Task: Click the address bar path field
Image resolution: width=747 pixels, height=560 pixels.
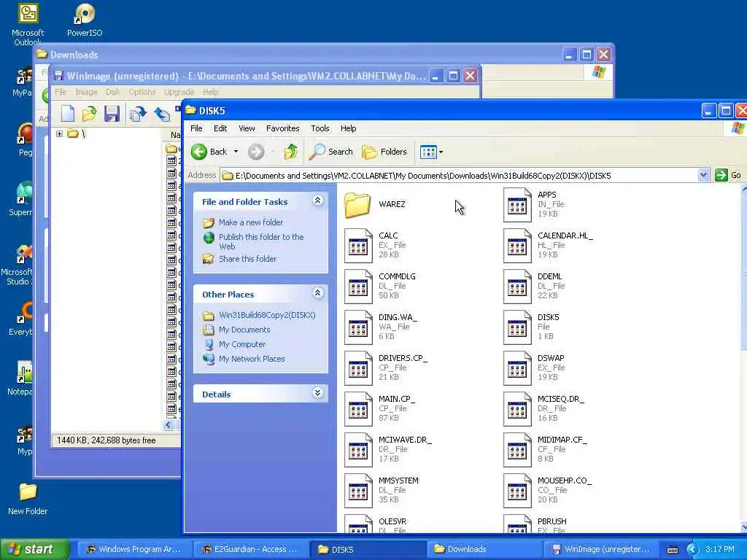Action: 460,175
